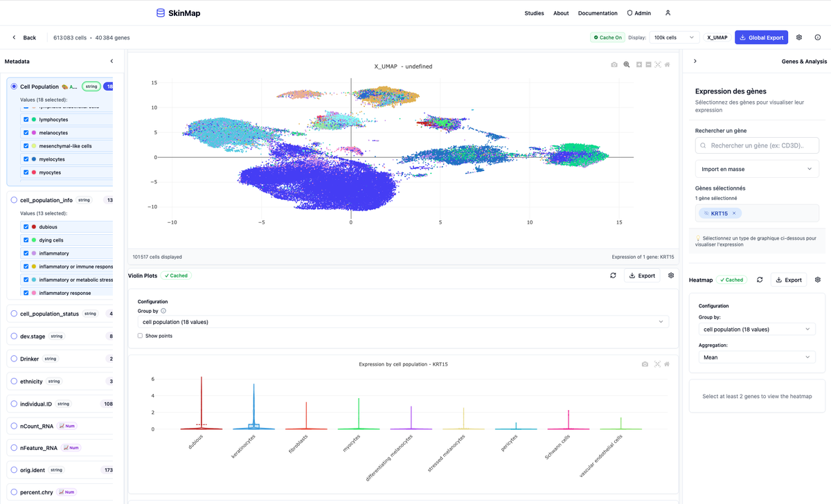Open the Documentation menu item
The height and width of the screenshot is (504, 831).
(597, 12)
